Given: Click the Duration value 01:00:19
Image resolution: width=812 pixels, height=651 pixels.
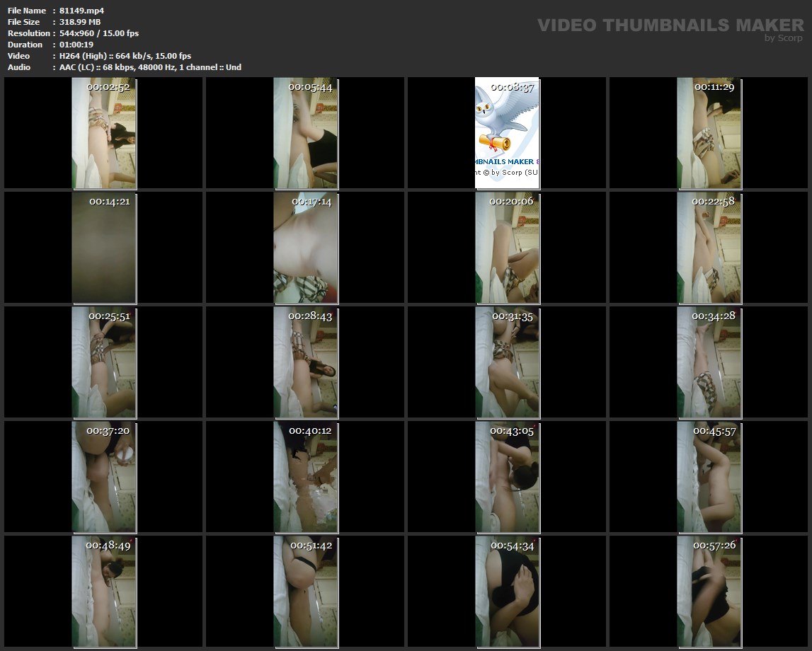Looking at the screenshot, I should pos(76,45).
